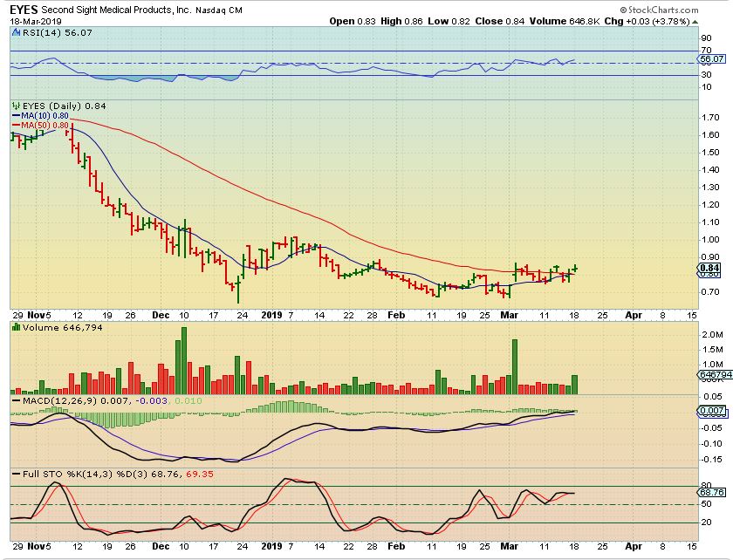Click the 0.84 price tag on right axis
This screenshot has width=733, height=560.
pyautogui.click(x=710, y=268)
